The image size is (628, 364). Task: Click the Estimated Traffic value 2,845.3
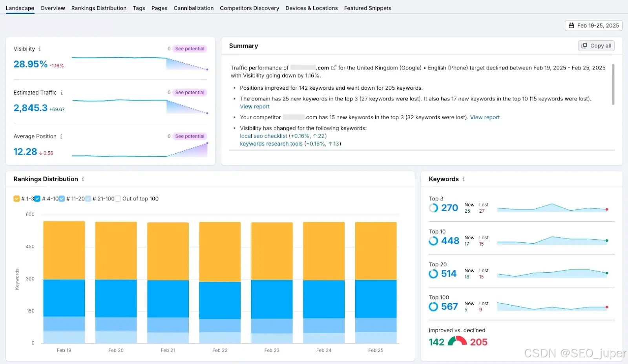pyautogui.click(x=31, y=108)
